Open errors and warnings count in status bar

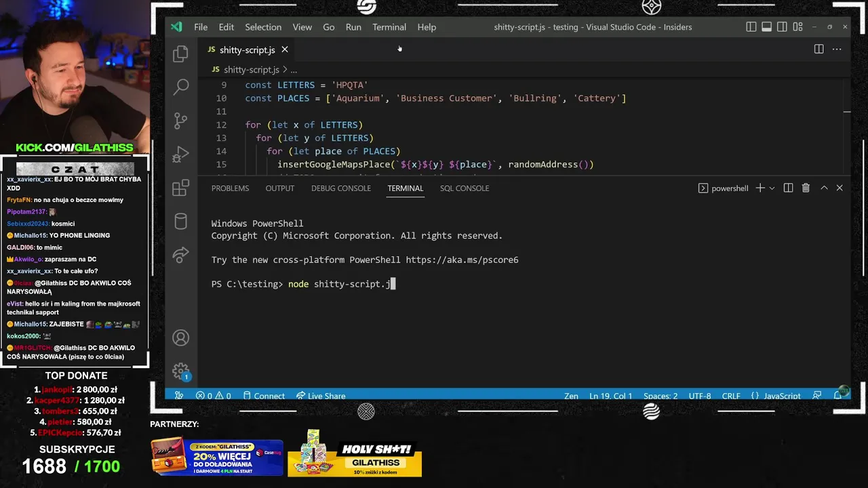214,396
